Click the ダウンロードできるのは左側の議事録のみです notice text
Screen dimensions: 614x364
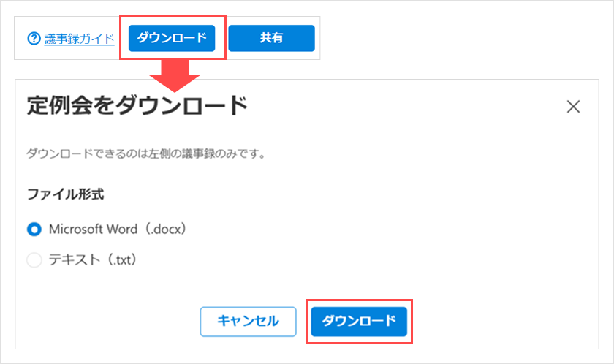tap(145, 154)
